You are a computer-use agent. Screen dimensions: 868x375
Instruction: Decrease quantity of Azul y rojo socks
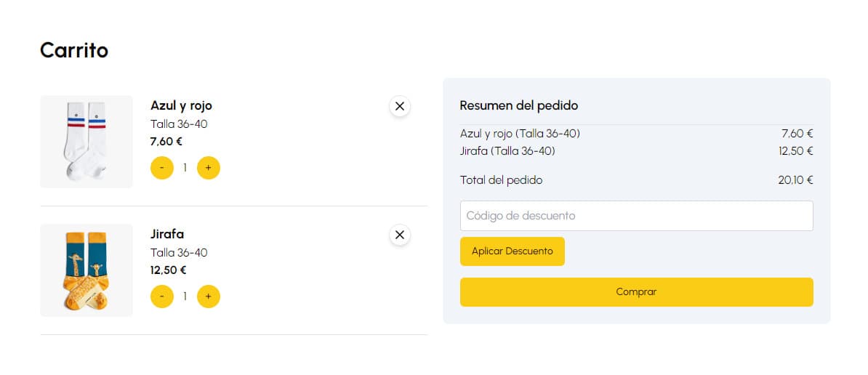161,168
